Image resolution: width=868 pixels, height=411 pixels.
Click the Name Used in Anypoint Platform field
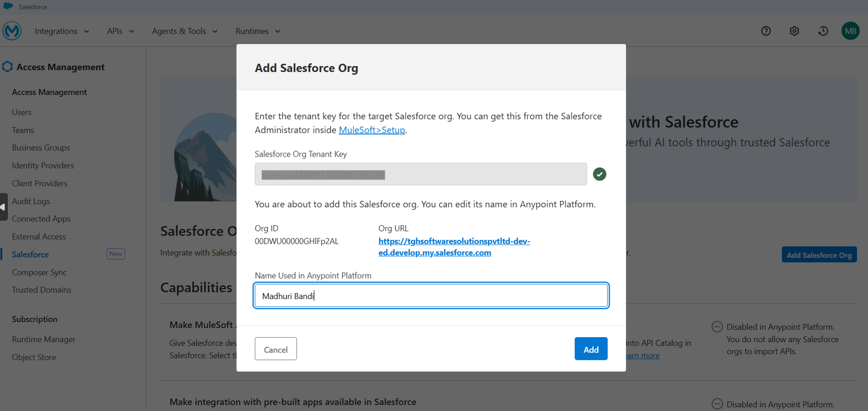(x=431, y=296)
